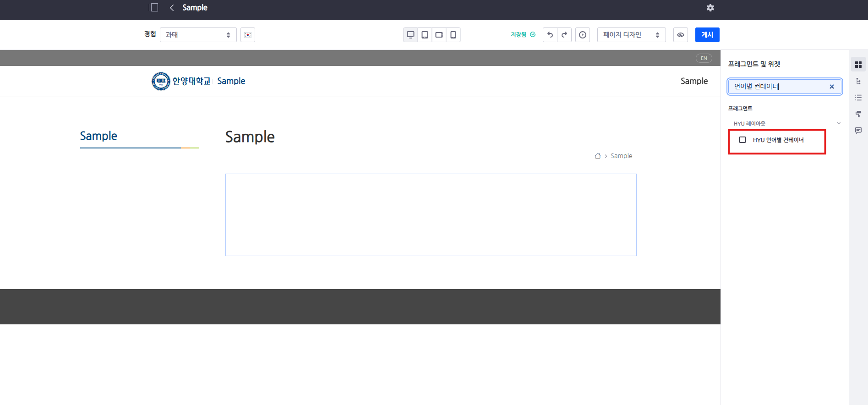
Task: Switch language with the EN button
Action: [704, 58]
